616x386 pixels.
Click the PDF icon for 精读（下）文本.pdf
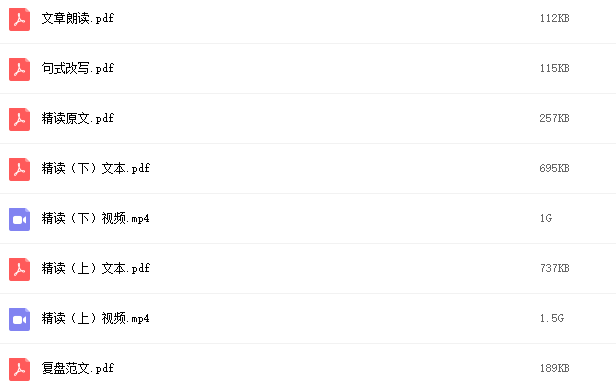[20, 169]
